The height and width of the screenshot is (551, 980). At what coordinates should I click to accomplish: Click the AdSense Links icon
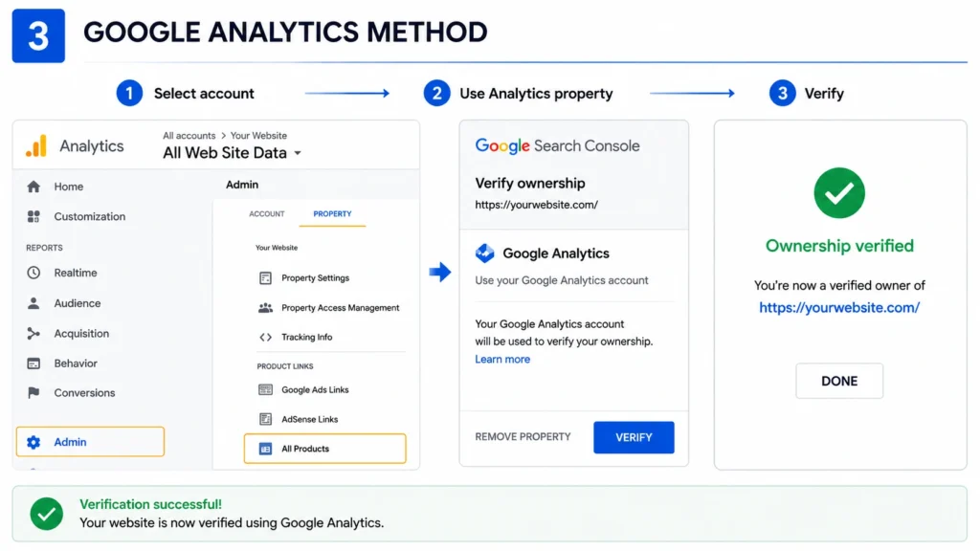coord(266,419)
